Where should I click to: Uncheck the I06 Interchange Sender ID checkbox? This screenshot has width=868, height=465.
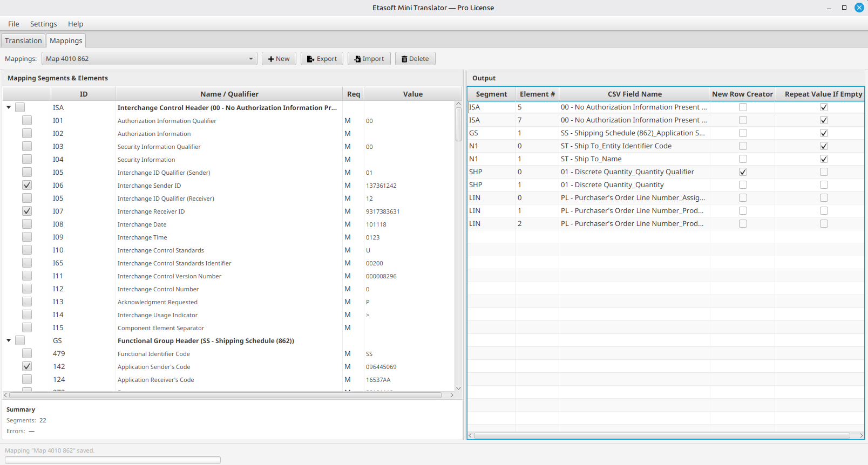point(27,185)
